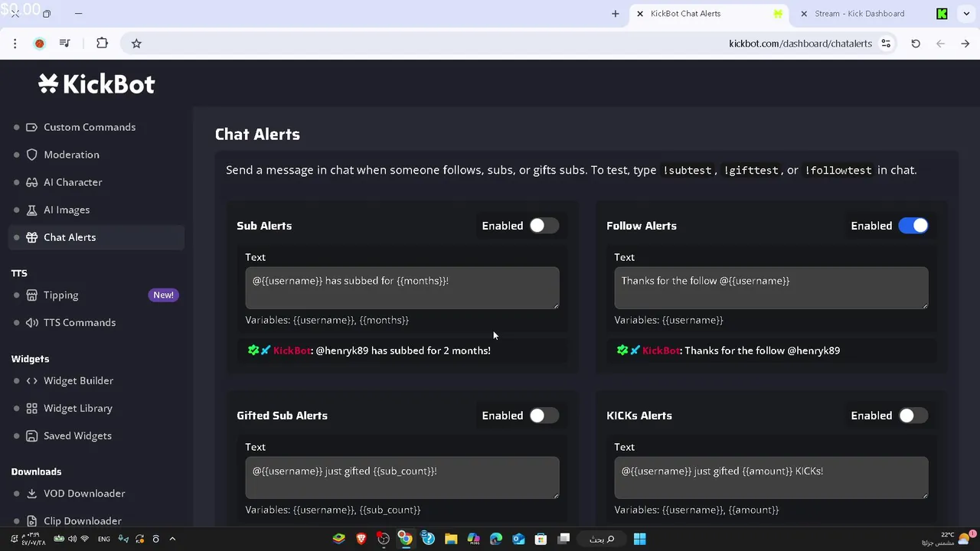Open the tab search dropdown arrow
Screen dimensions: 980x551
pyautogui.click(x=966, y=14)
